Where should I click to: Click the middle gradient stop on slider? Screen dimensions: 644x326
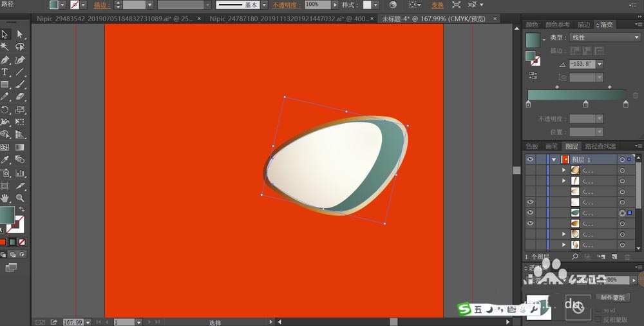585,104
